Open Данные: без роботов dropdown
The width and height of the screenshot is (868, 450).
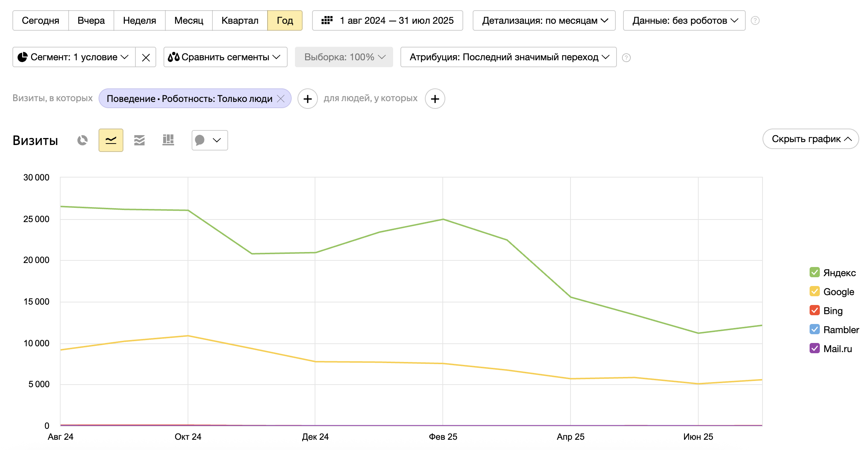[684, 20]
